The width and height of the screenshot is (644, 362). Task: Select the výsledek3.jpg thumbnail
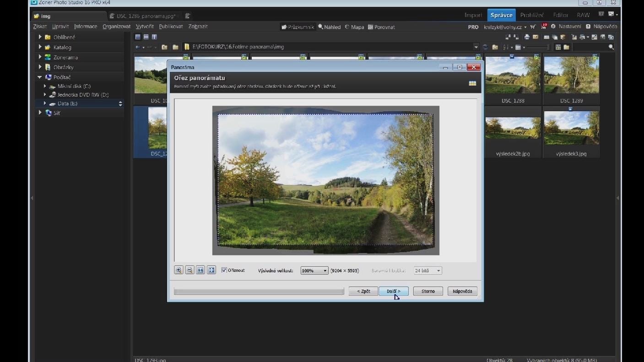pos(571,129)
